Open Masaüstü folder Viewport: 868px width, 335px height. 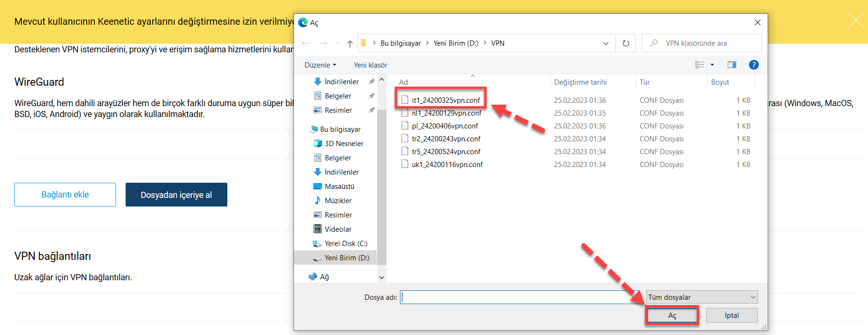point(339,187)
